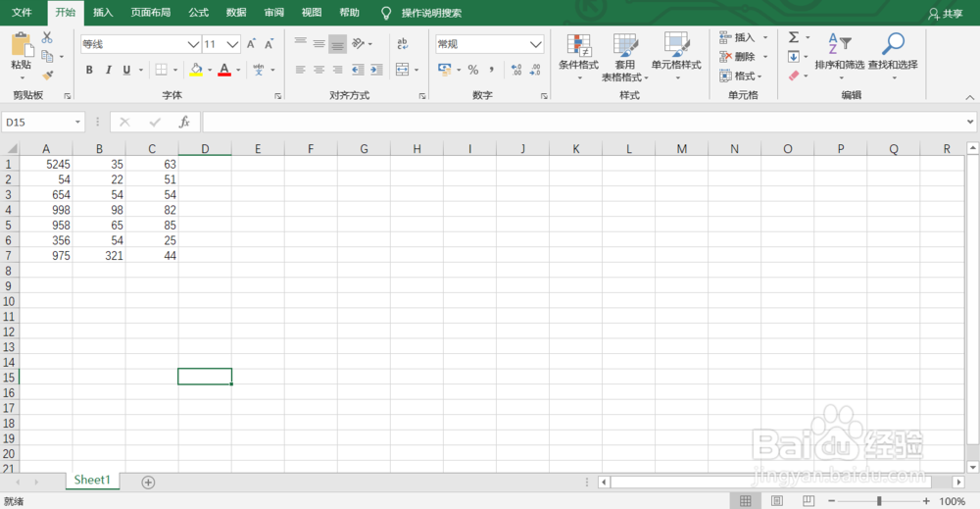
Task: Open the number format 常规 dropdown
Action: [536, 44]
